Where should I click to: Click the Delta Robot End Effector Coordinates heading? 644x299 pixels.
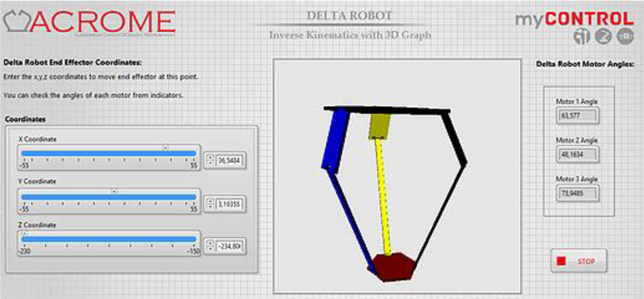click(73, 63)
